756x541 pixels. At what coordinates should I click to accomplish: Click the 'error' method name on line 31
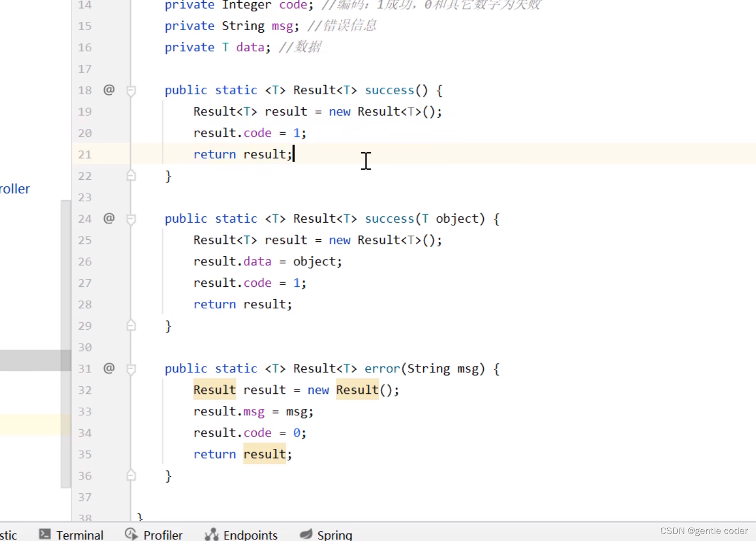click(x=382, y=368)
